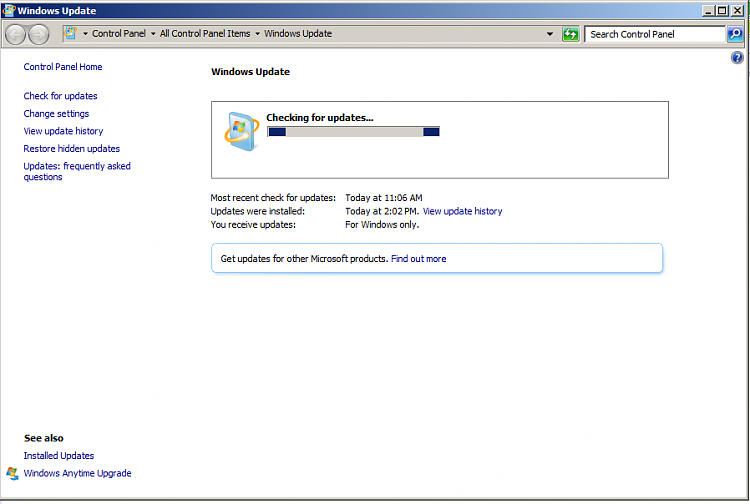Open Windows Anytime Upgrade link
This screenshot has width=750, height=504.
tap(77, 473)
